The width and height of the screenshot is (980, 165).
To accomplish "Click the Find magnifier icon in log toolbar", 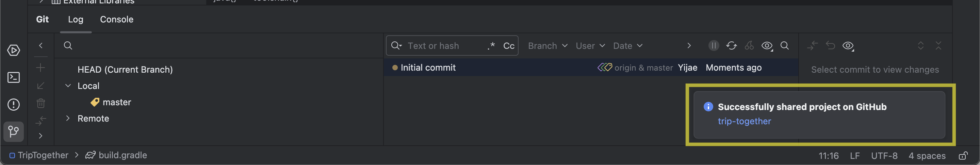I will 784,45.
